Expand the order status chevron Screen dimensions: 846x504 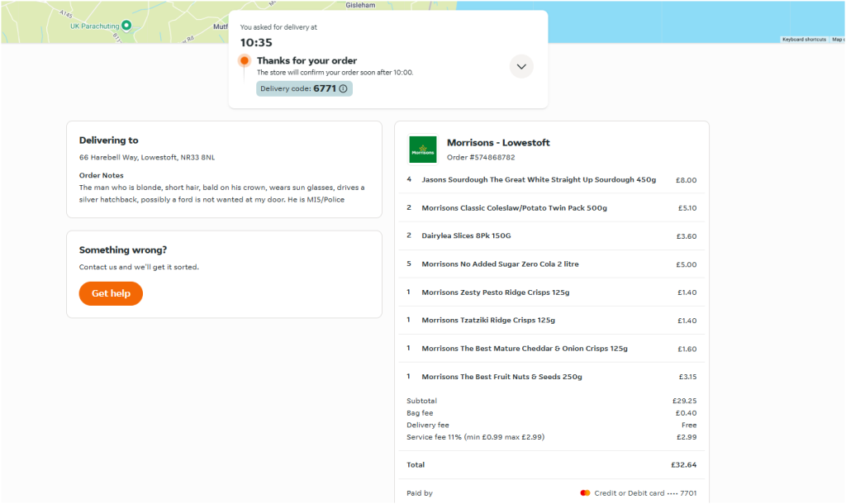coord(521,66)
